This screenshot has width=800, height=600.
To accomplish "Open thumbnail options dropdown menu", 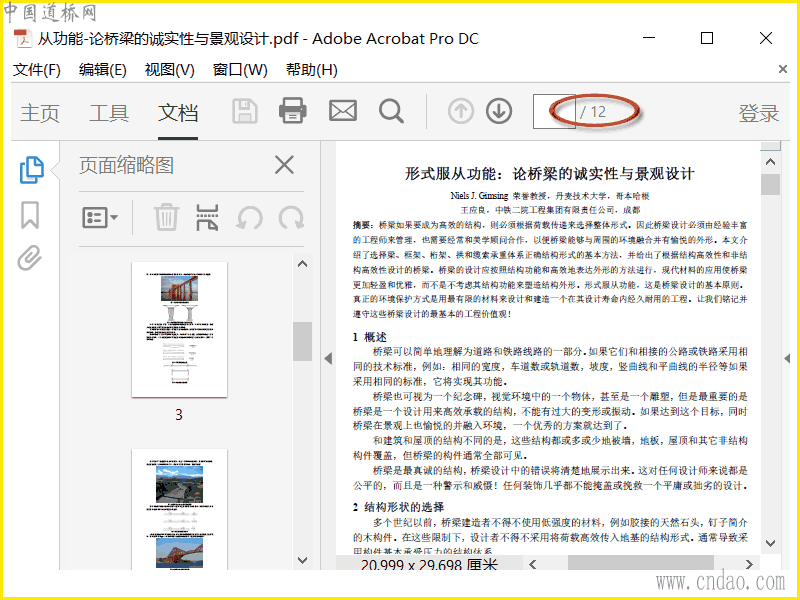I will tap(100, 218).
